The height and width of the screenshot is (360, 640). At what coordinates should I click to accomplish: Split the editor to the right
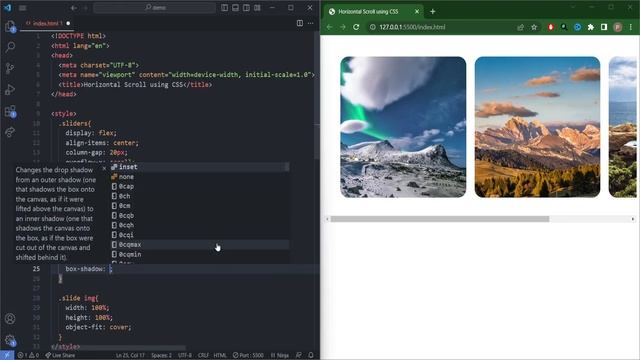(300, 23)
